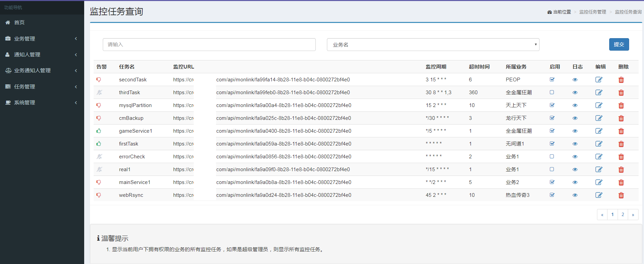Delete the secondTask row
The height and width of the screenshot is (264, 644).
click(x=621, y=80)
